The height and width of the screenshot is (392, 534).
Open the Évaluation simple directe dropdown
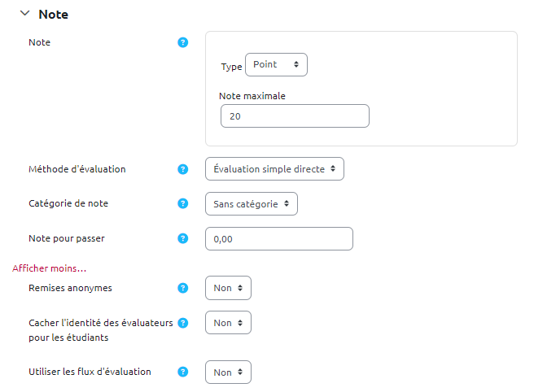(274, 169)
